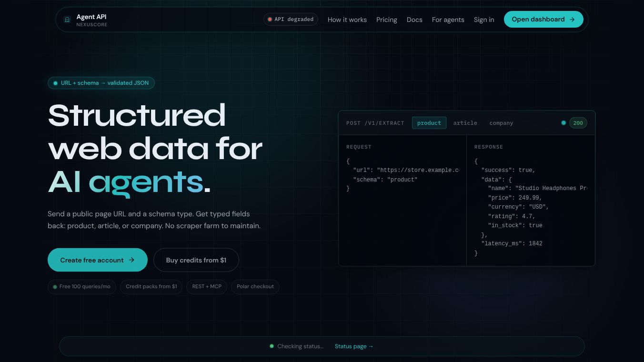Image resolution: width=644 pixels, height=362 pixels.
Task: Click the "latency_ms": 1842 line
Action: tap(512, 244)
